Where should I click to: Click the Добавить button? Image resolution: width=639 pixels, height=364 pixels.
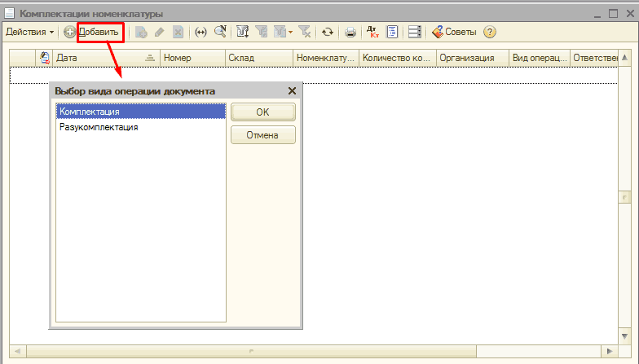click(91, 32)
